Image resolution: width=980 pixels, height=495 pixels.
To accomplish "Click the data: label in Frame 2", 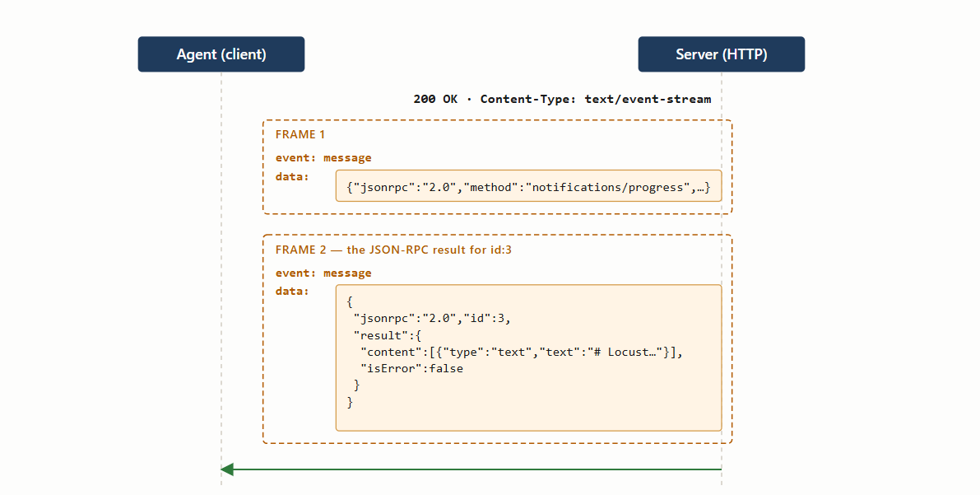I will click(x=292, y=291).
